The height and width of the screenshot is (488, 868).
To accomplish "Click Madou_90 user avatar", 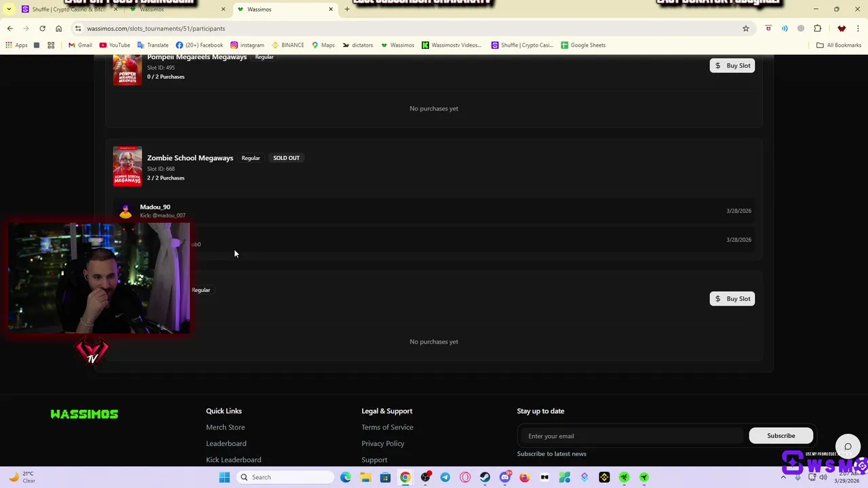I will coord(125,211).
